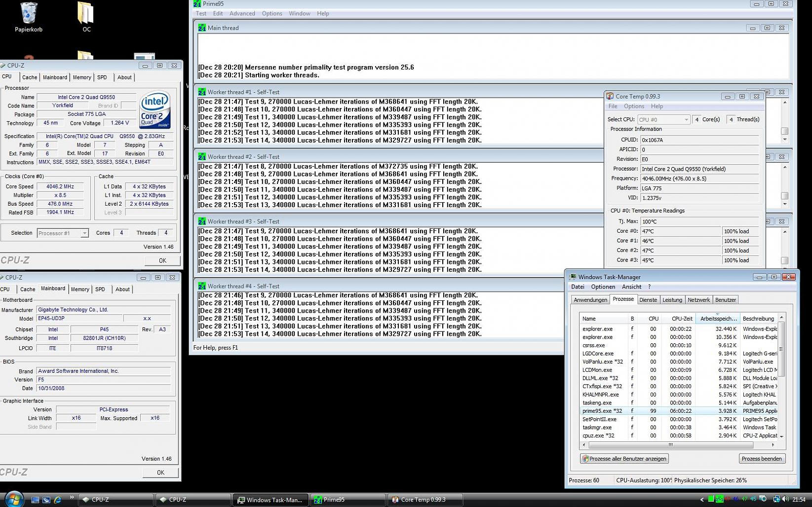Open the processor Selection dropdown in CPU-Z
The height and width of the screenshot is (507, 812).
point(63,233)
